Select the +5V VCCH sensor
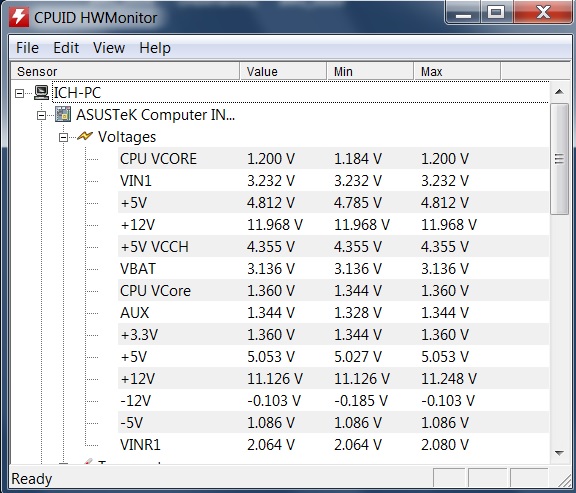 click(333, 246)
